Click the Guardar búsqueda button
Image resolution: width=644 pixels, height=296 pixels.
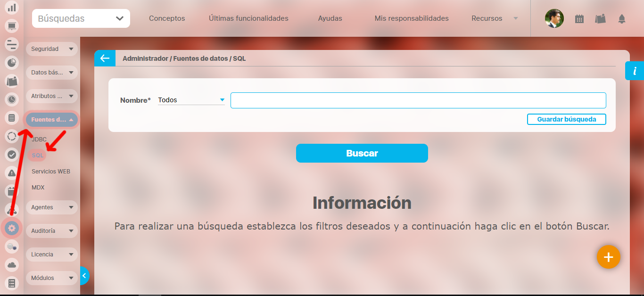(566, 119)
